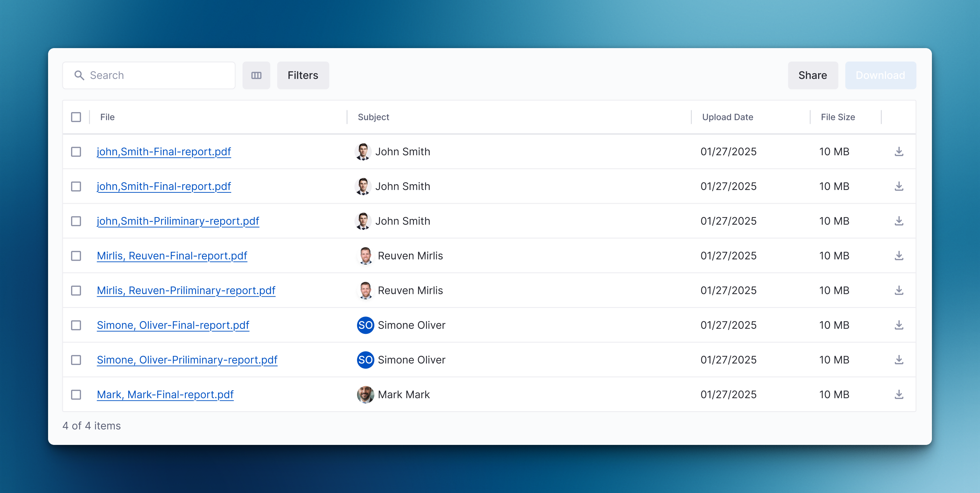Open Simone, Oliver-Final-report.pdf link

click(x=173, y=325)
